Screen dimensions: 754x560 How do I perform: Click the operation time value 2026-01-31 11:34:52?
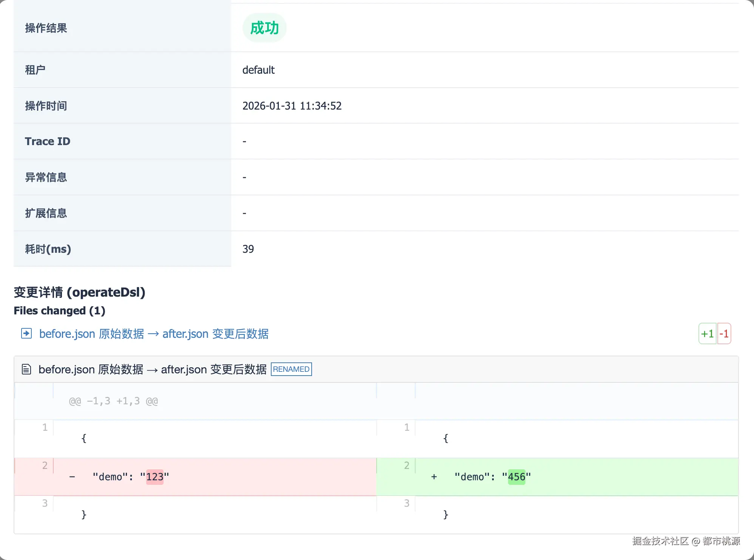pyautogui.click(x=292, y=106)
